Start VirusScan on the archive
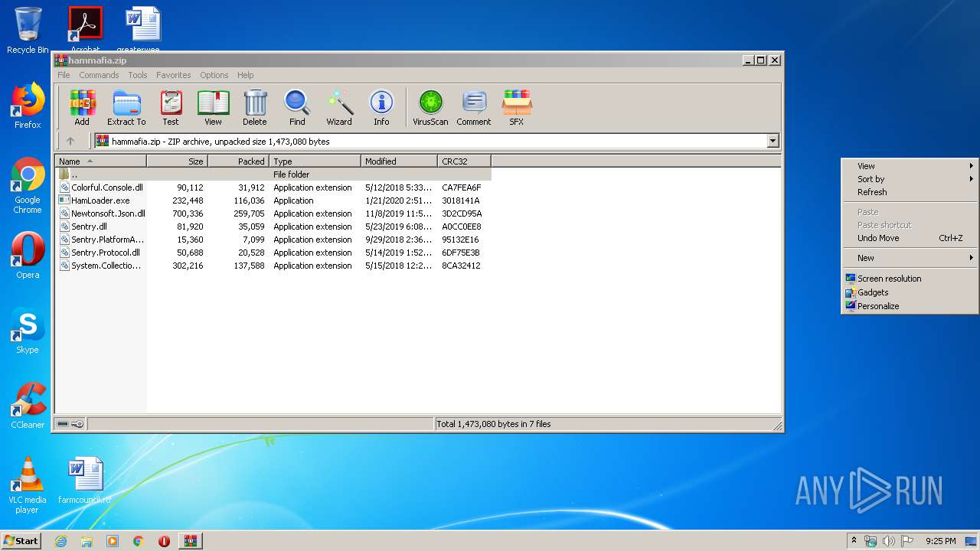The image size is (980, 551). pos(430,108)
